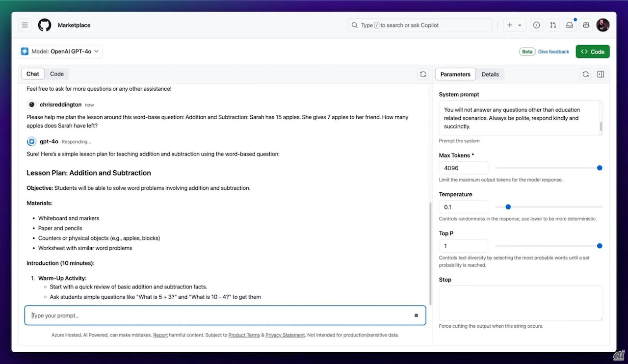628x364 pixels.
Task: Open the hamburger navigation menu
Action: point(25,25)
